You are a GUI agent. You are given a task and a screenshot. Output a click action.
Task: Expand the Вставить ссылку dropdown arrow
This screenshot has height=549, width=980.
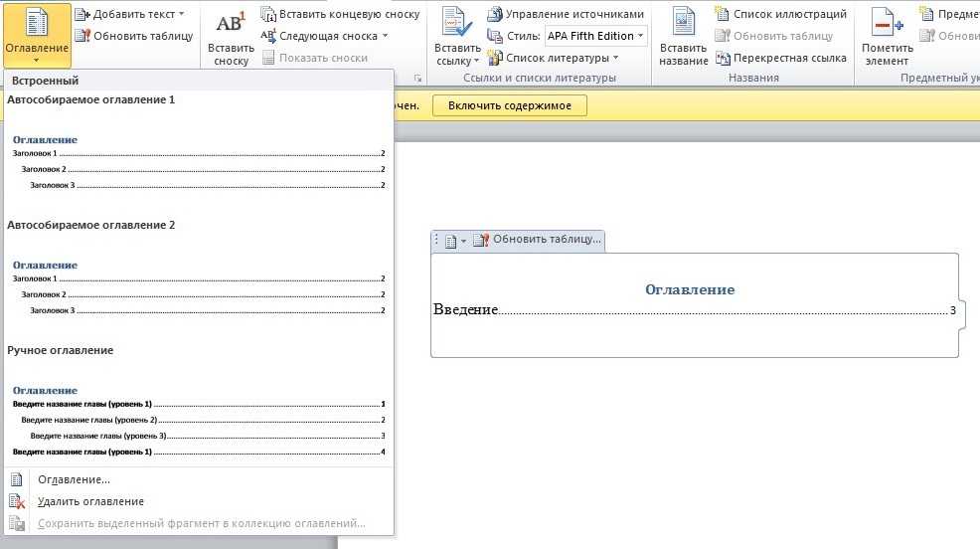pos(477,62)
